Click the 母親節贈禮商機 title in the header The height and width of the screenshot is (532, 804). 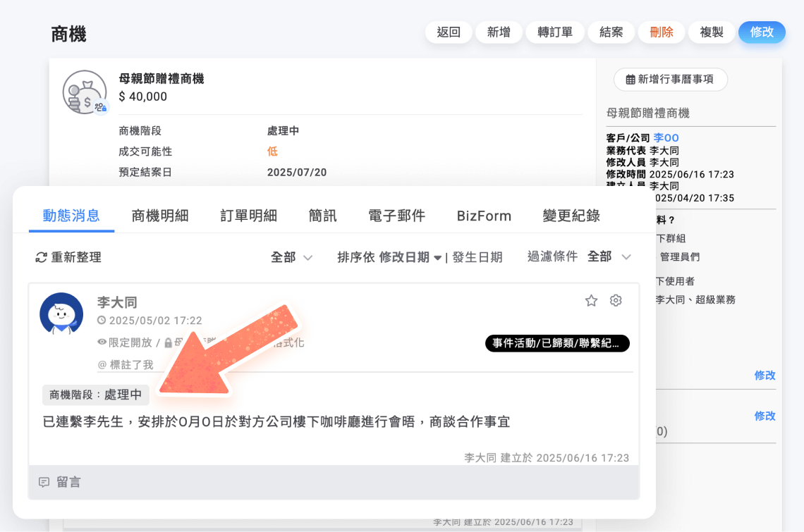pyautogui.click(x=162, y=78)
